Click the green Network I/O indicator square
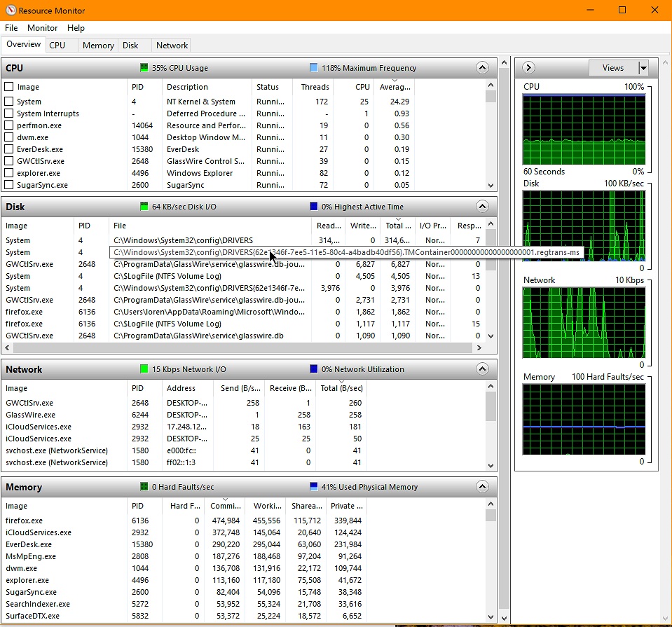Screen dimensions: 672x627 coord(144,369)
